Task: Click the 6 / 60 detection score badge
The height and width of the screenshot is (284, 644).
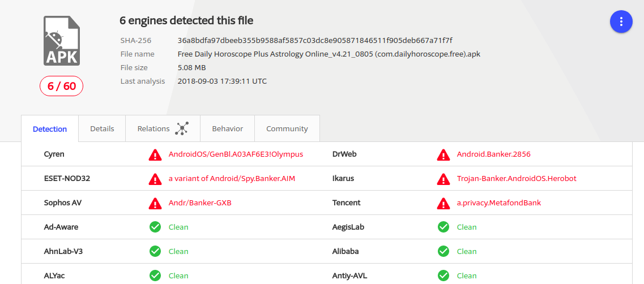Action: (61, 86)
